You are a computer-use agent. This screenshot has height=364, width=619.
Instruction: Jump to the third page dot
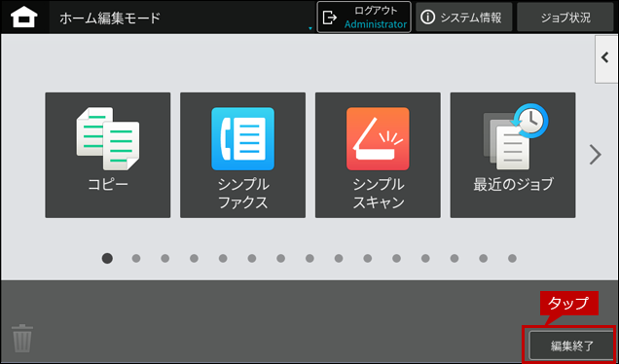(x=165, y=259)
